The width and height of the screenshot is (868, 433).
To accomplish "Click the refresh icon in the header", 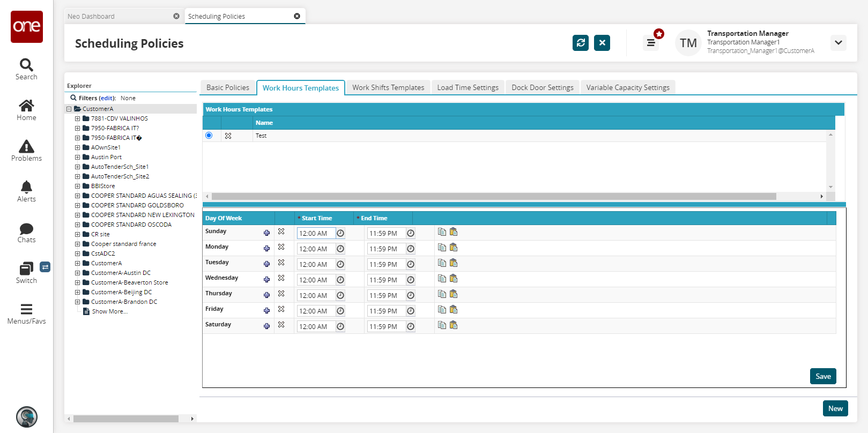I will coord(580,43).
